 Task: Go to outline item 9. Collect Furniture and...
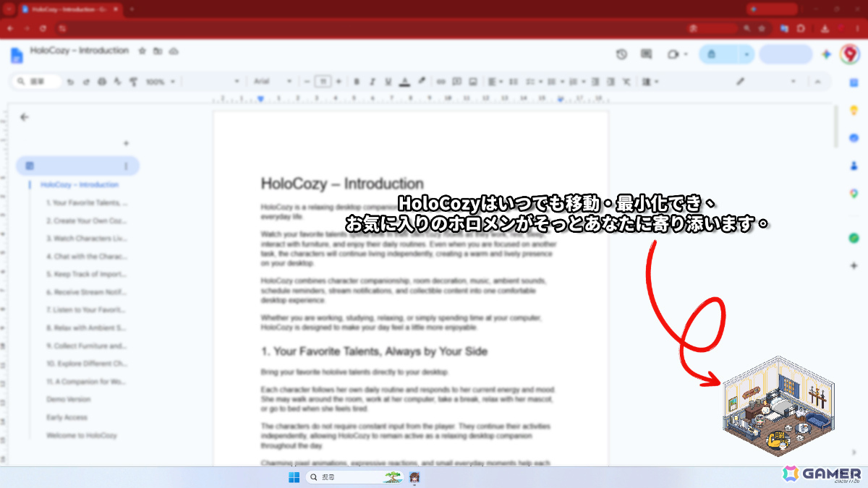(86, 346)
